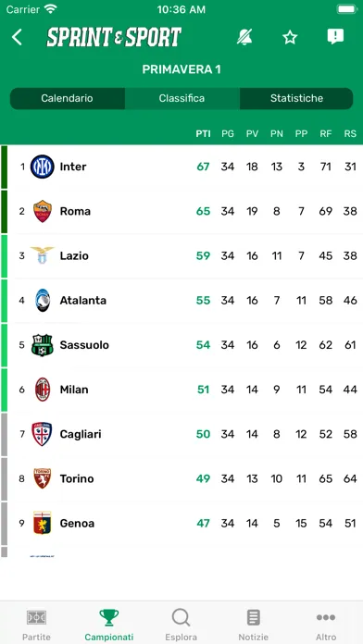
Task: Open the Esplora search icon
Action: pos(181,617)
